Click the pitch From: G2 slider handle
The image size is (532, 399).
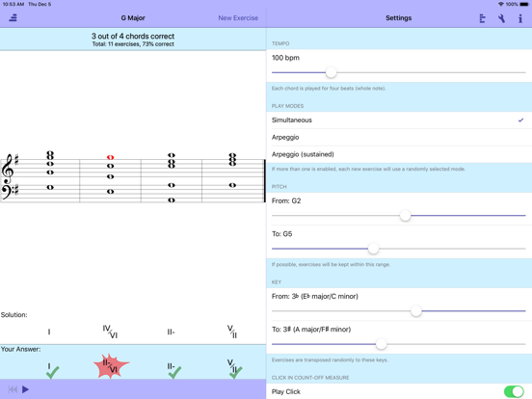click(405, 216)
